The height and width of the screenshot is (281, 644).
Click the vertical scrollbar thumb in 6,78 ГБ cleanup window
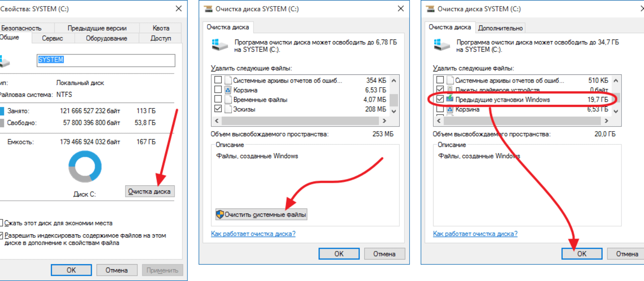point(394,100)
